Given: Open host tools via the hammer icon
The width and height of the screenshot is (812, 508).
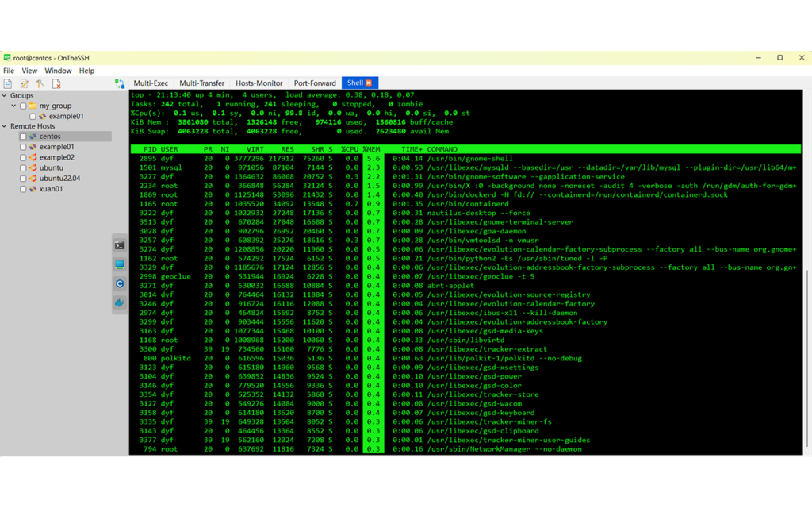Looking at the screenshot, I should tap(40, 83).
